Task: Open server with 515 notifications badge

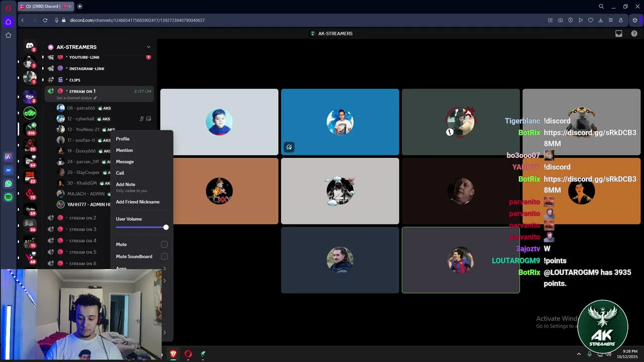Action: click(30, 128)
